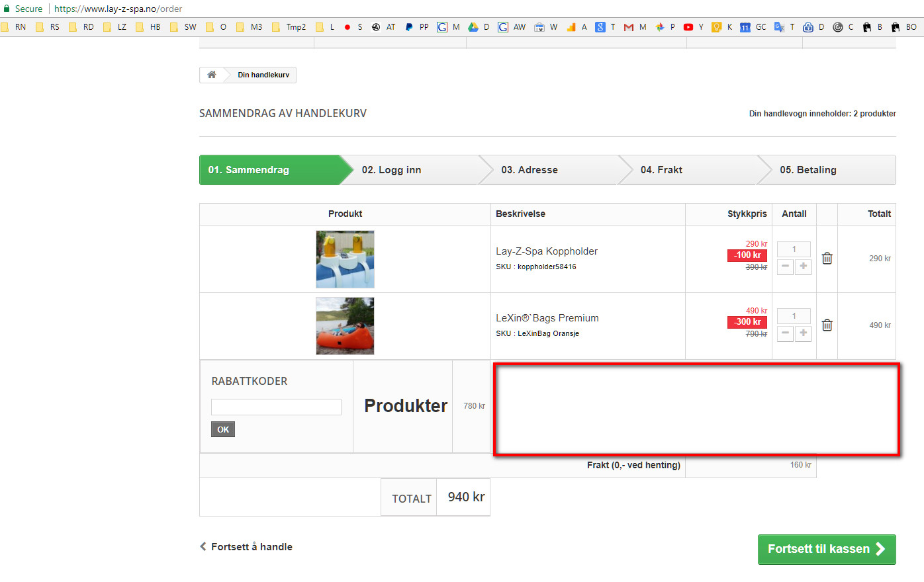Viewport: 924px width, 582px height.
Task: Open the LeXin Bags Premium product link
Action: click(x=547, y=318)
